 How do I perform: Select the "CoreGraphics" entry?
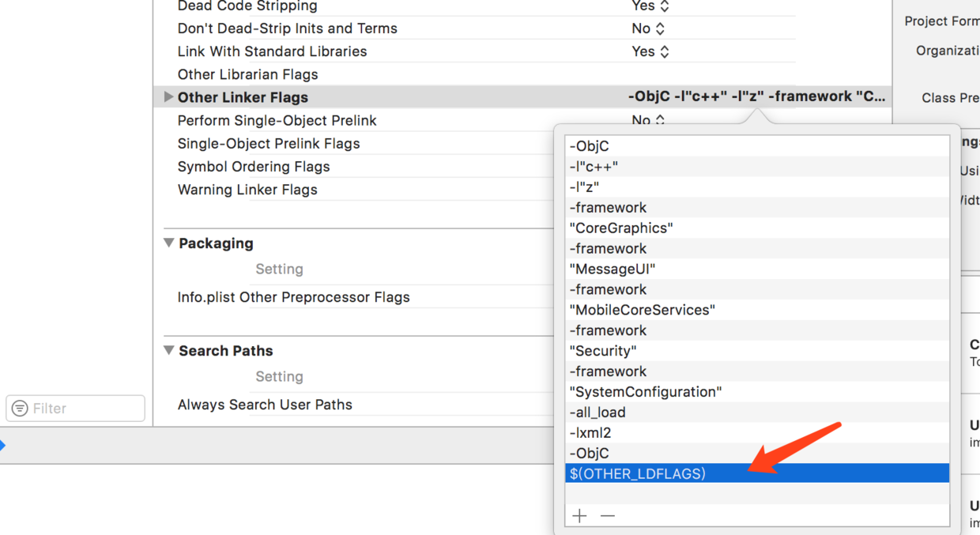click(758, 228)
